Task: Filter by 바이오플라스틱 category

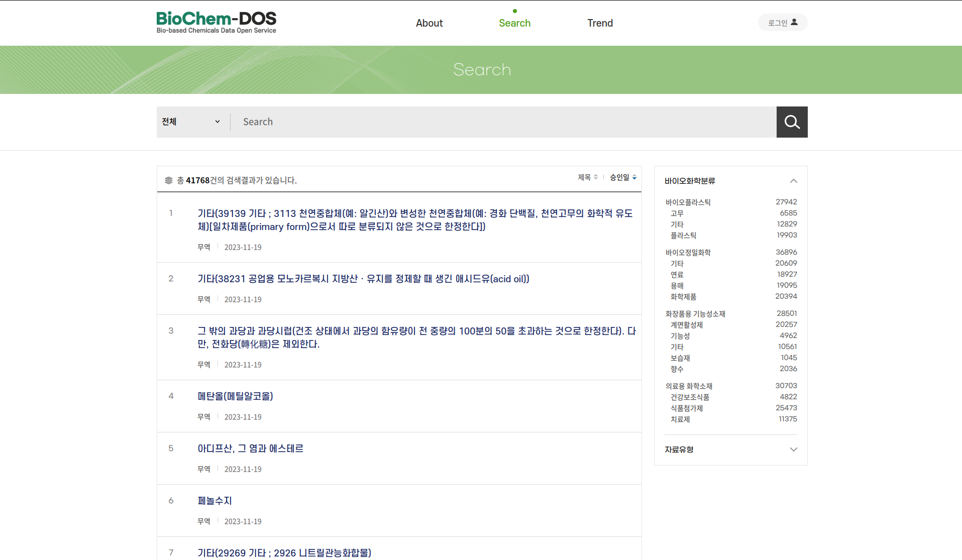Action: point(688,202)
